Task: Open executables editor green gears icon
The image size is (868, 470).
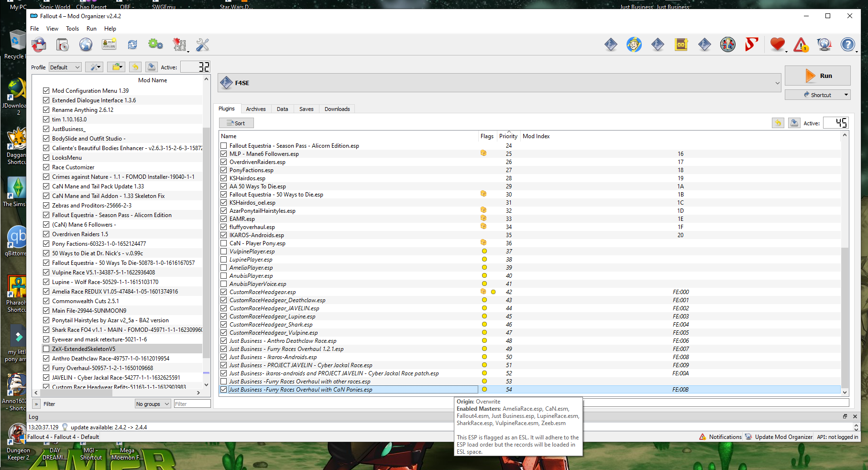Action: coord(155,45)
